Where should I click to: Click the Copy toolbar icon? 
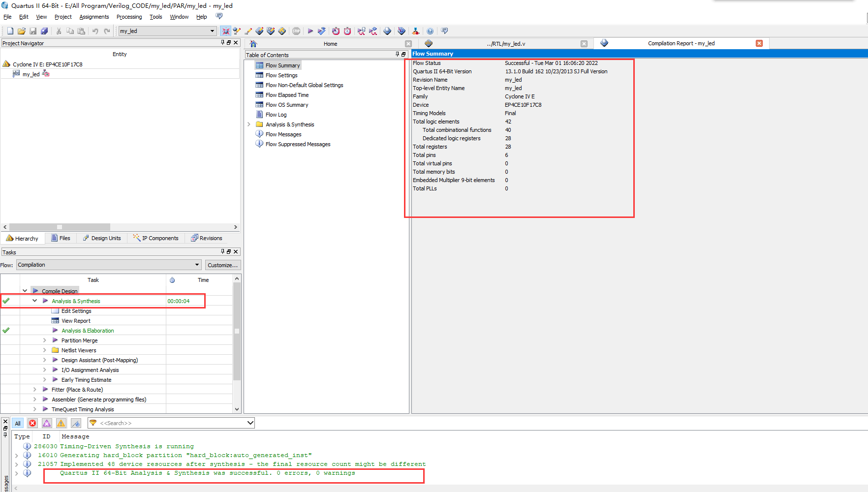click(70, 31)
